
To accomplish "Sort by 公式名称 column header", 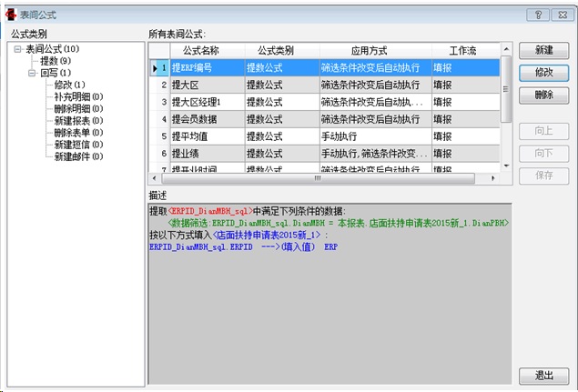I will point(206,50).
